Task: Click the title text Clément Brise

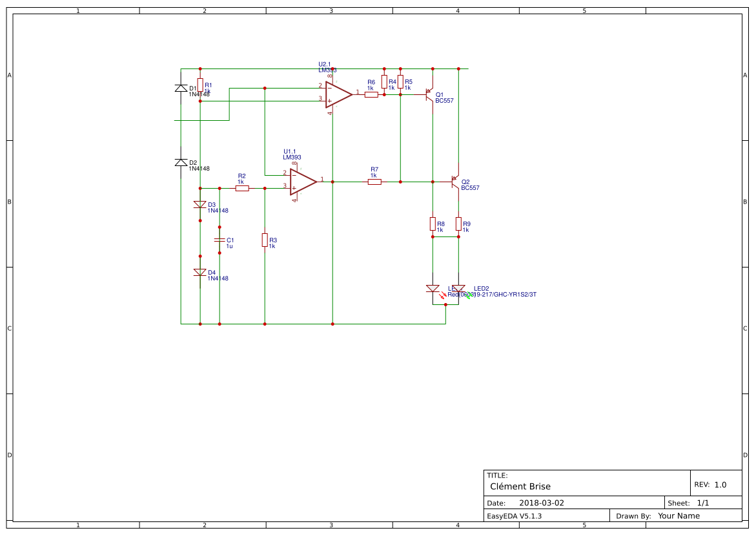Action: 520,487
